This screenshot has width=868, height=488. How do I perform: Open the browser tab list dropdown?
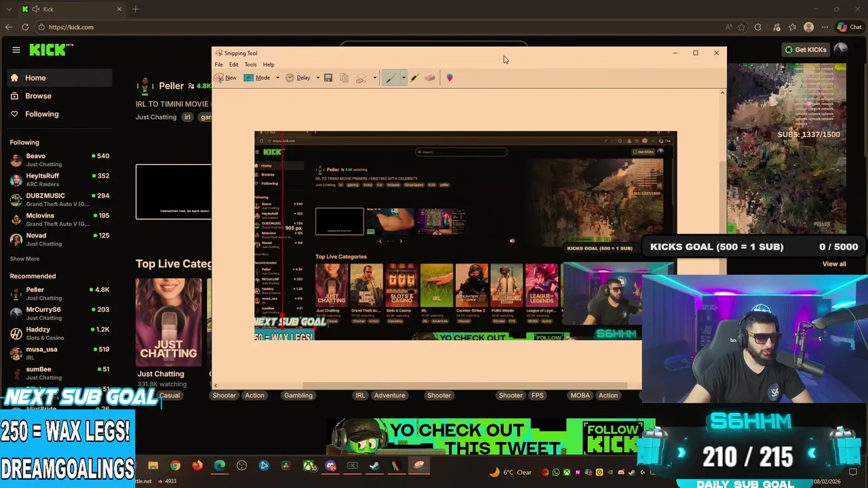(8, 9)
